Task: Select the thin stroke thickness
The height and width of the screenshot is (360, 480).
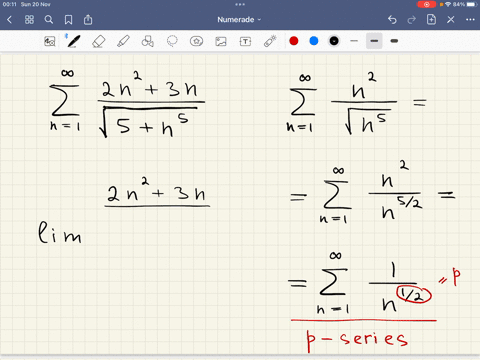Action: (x=354, y=41)
